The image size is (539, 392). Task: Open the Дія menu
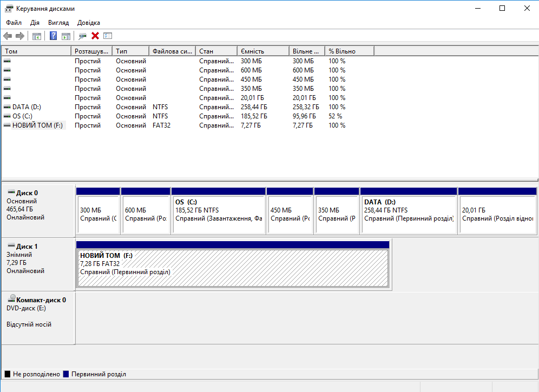point(35,23)
